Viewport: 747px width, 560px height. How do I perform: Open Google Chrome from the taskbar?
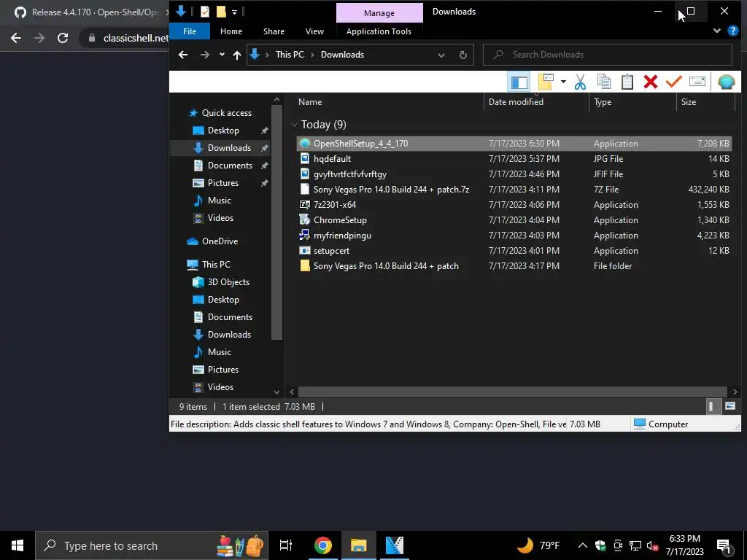coord(323,545)
